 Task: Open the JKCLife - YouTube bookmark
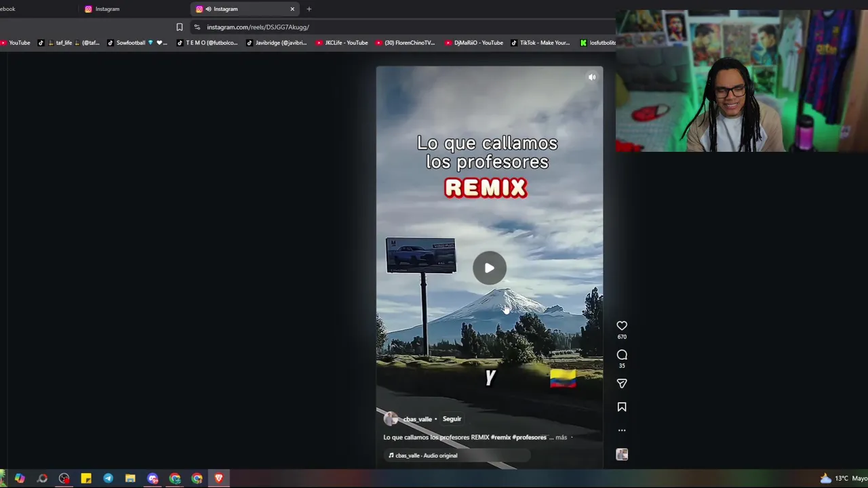(x=342, y=43)
